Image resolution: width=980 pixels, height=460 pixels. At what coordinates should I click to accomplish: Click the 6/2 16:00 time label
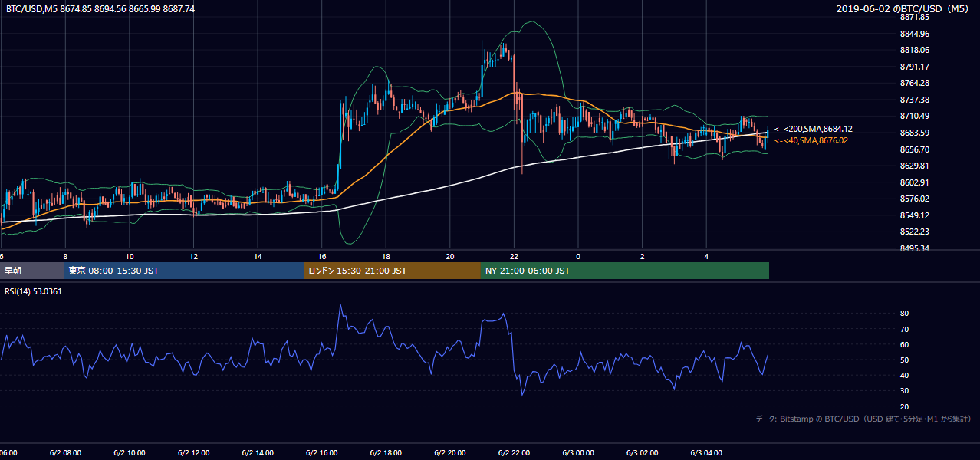click(322, 452)
